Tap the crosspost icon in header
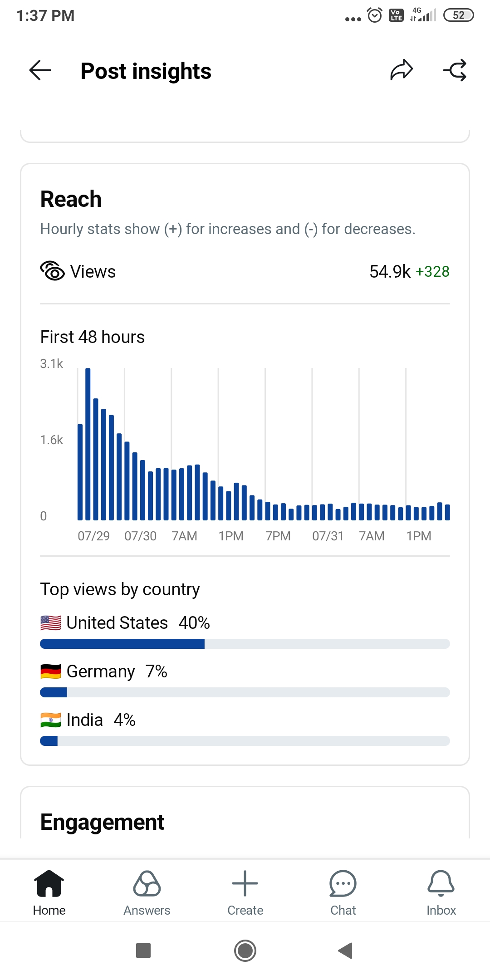490x980 pixels. tap(455, 70)
